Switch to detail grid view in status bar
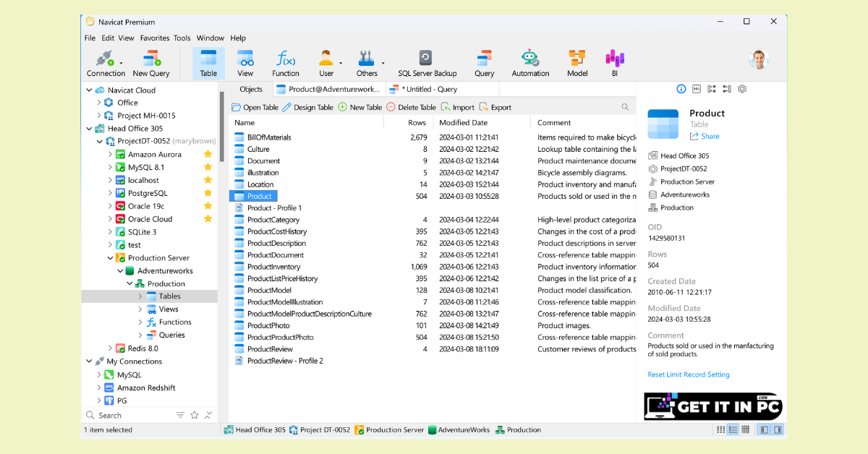The width and height of the screenshot is (868, 454). pyautogui.click(x=745, y=429)
